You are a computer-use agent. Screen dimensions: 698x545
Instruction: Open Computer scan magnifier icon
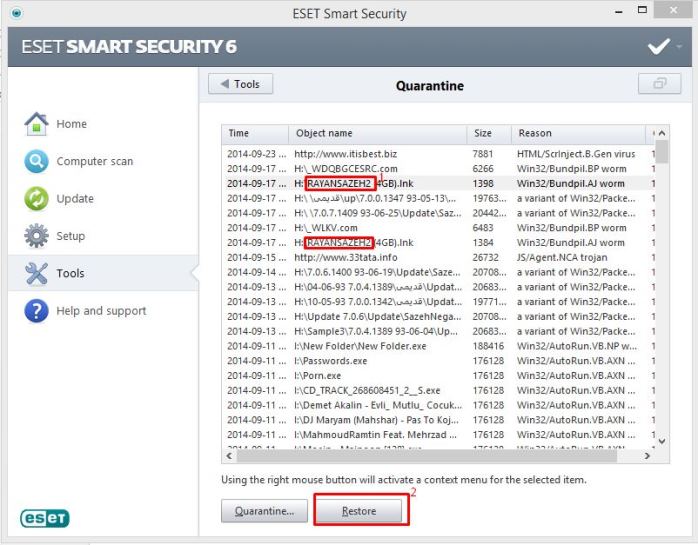(34, 162)
